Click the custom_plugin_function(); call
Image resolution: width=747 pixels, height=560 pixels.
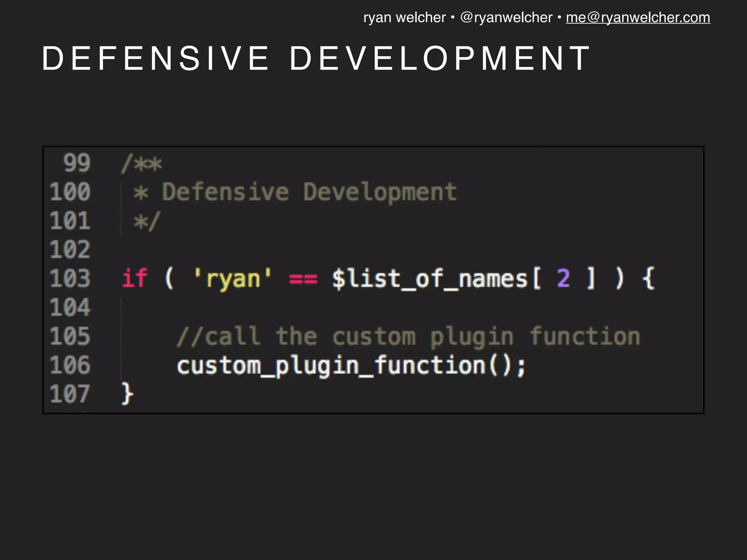[351, 366]
